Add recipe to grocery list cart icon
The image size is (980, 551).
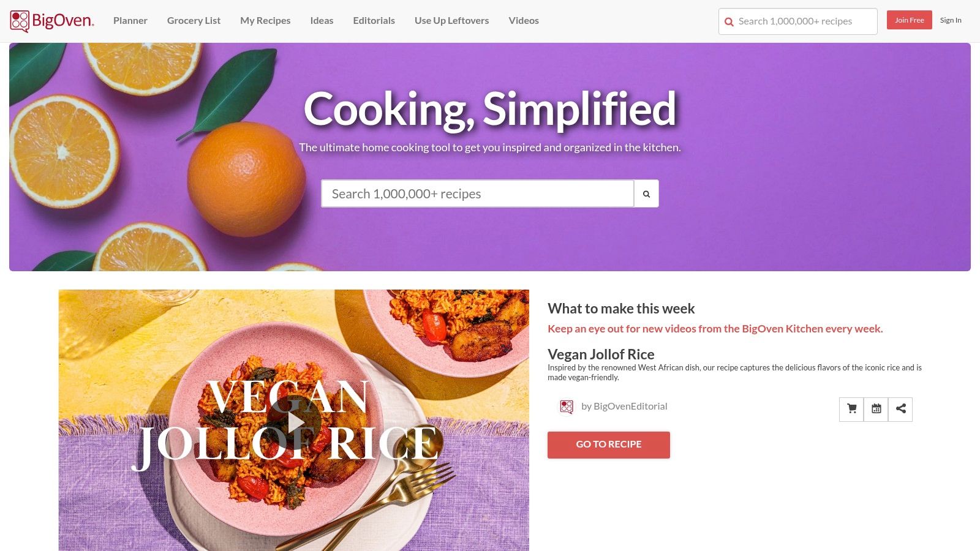[x=851, y=409]
